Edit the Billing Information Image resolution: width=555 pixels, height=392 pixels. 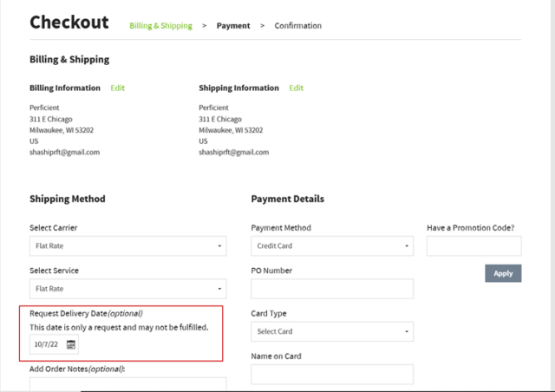pos(118,88)
